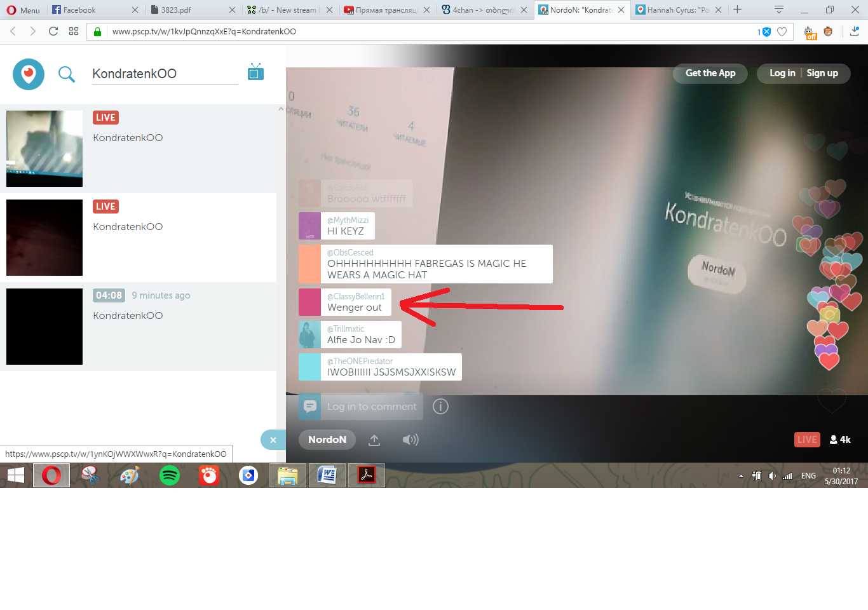Viewport: 868px width, 610px height.
Task: Open the second LIVE KondratenkOO broadcast thumbnail
Action: [x=44, y=238]
